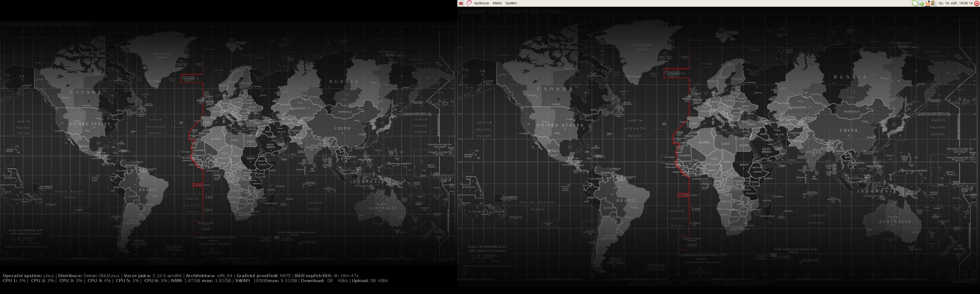This screenshot has width=980, height=294.
Task: Click the Clementine player tray icon
Action: pos(927,3)
